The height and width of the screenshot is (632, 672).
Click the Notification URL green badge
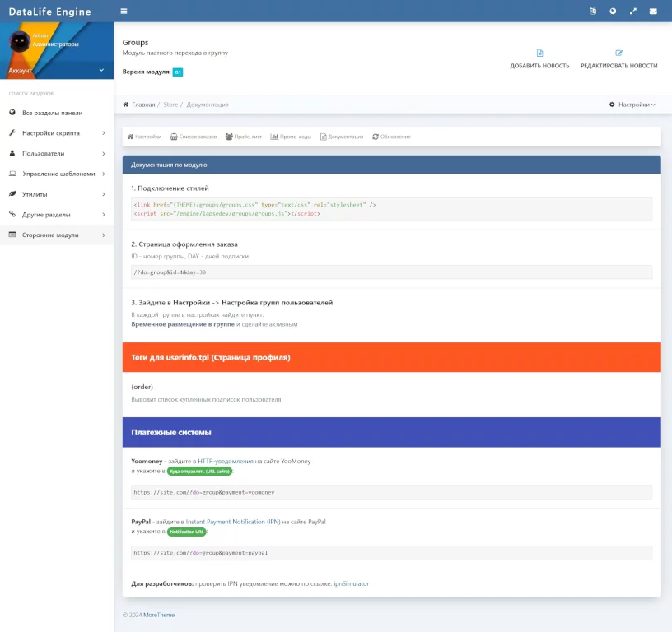click(186, 532)
